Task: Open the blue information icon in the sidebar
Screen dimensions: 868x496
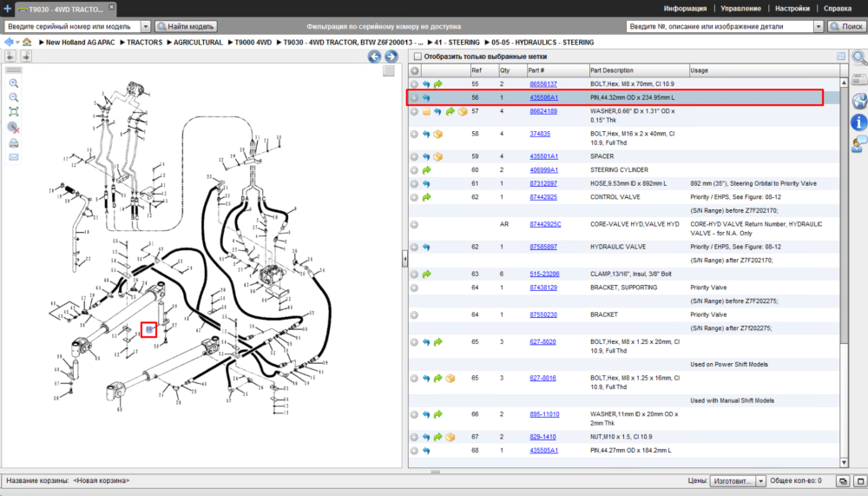Action: 859,122
